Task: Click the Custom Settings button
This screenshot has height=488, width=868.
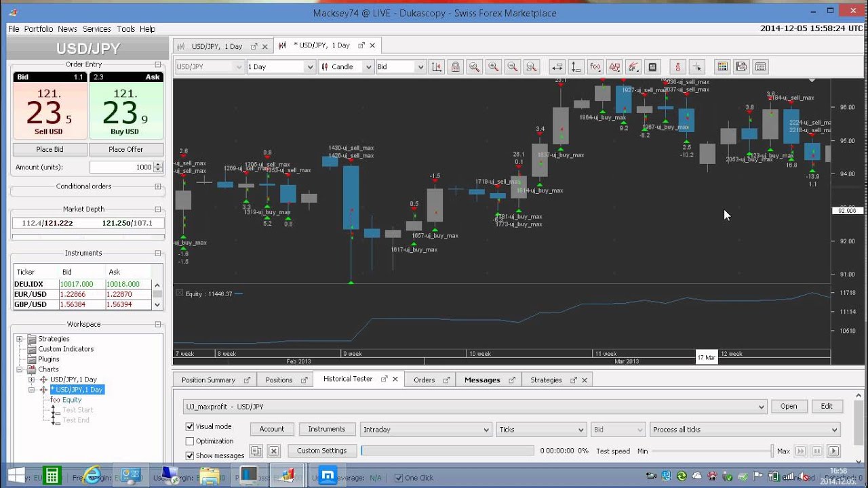Action: (x=321, y=451)
